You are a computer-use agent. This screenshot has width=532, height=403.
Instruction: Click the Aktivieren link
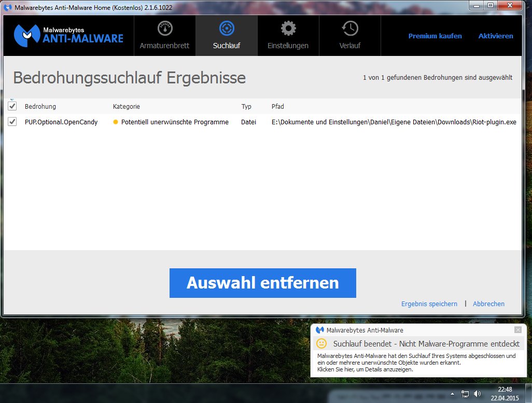[496, 36]
